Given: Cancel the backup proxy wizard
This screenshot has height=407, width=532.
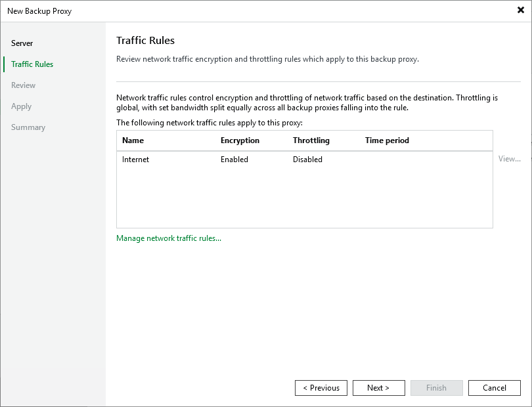Looking at the screenshot, I should tap(495, 388).
